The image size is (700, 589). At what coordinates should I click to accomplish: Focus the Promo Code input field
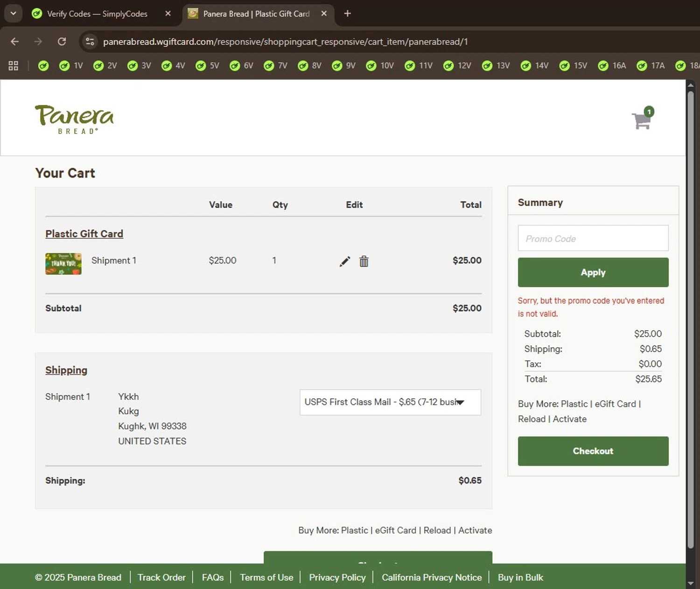593,238
